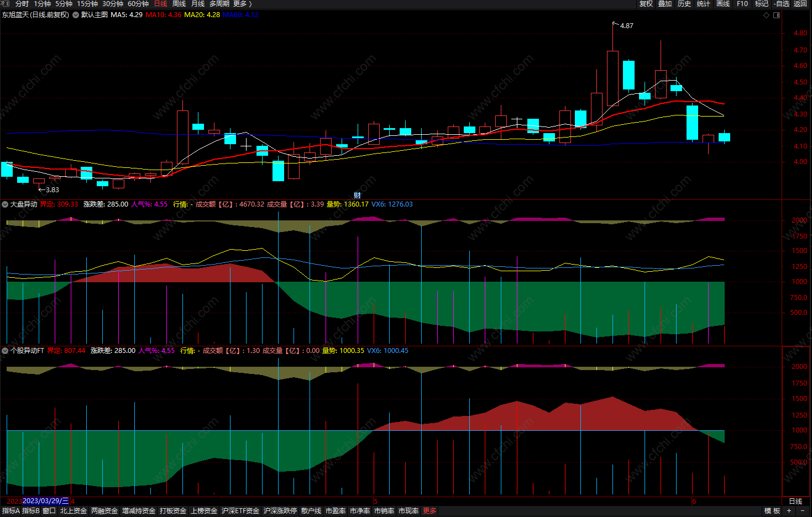812x517 pixels.
Task: Click the top-left corner panel icon
Action: [6, 4]
